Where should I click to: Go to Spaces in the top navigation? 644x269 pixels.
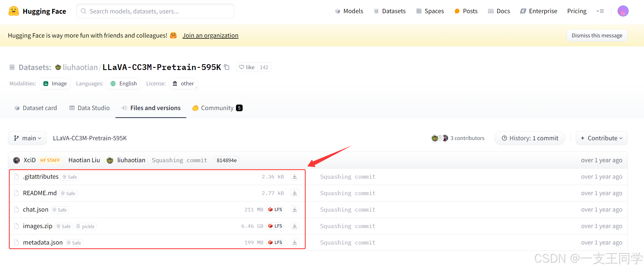430,11
